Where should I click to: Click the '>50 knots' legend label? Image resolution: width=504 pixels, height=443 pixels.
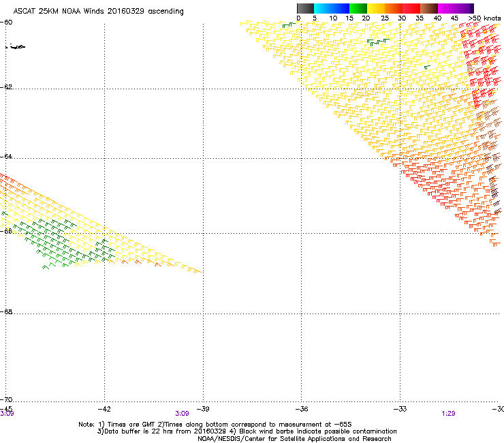pos(484,18)
